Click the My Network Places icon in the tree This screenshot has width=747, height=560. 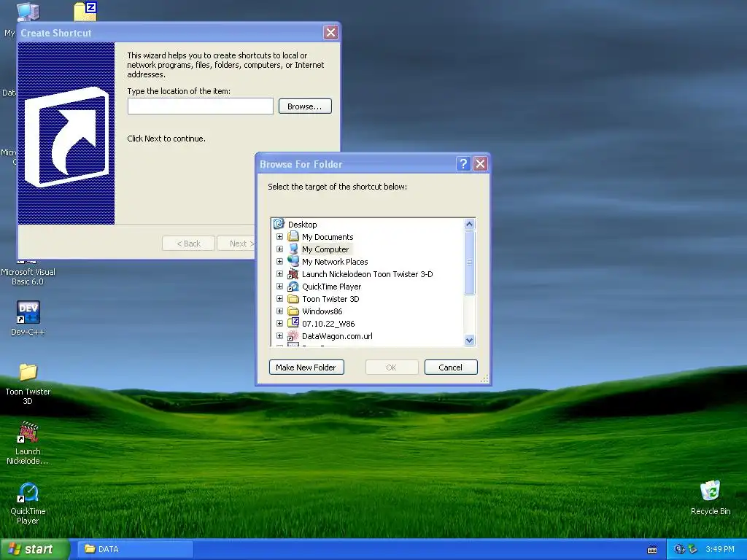(x=293, y=262)
